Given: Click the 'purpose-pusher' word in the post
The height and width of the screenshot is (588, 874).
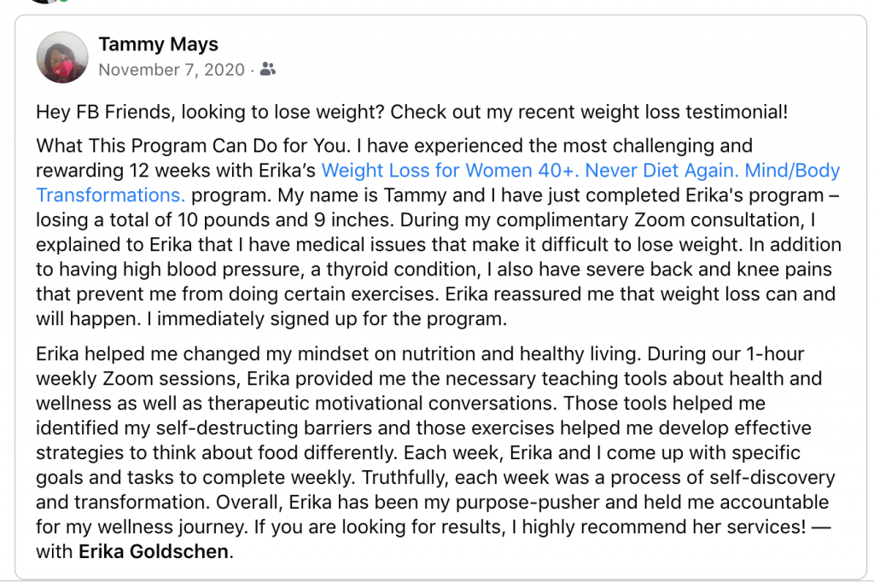Looking at the screenshot, I should [x=527, y=502].
